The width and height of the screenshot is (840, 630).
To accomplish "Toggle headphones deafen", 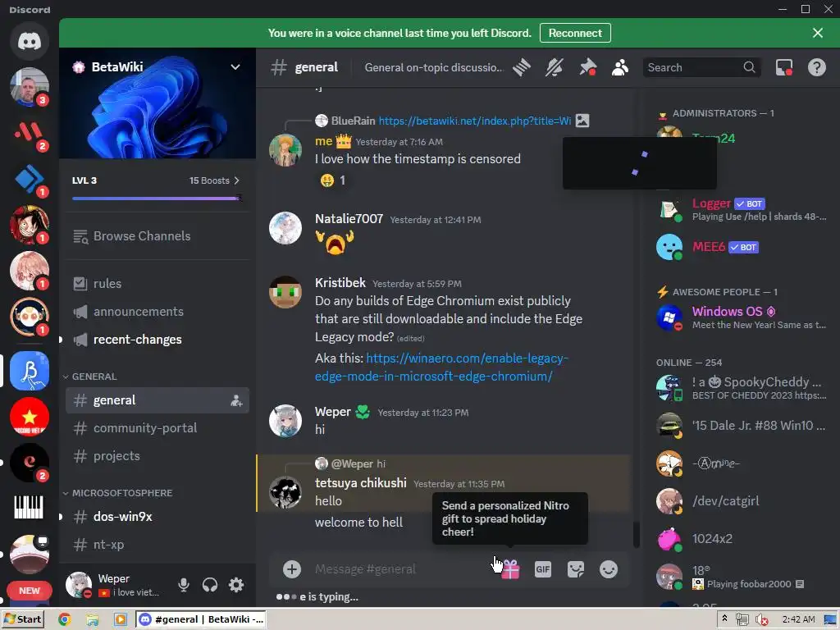I will point(210,584).
